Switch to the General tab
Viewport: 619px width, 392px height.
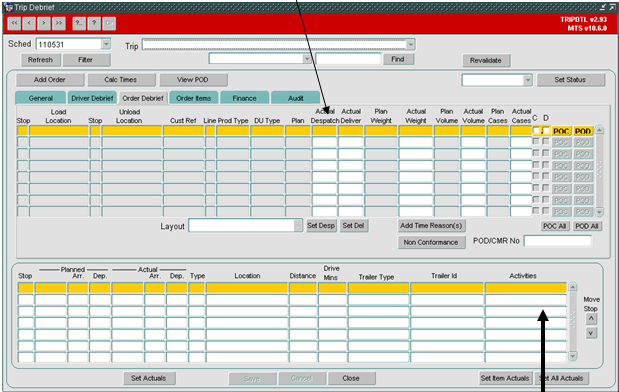[40, 98]
